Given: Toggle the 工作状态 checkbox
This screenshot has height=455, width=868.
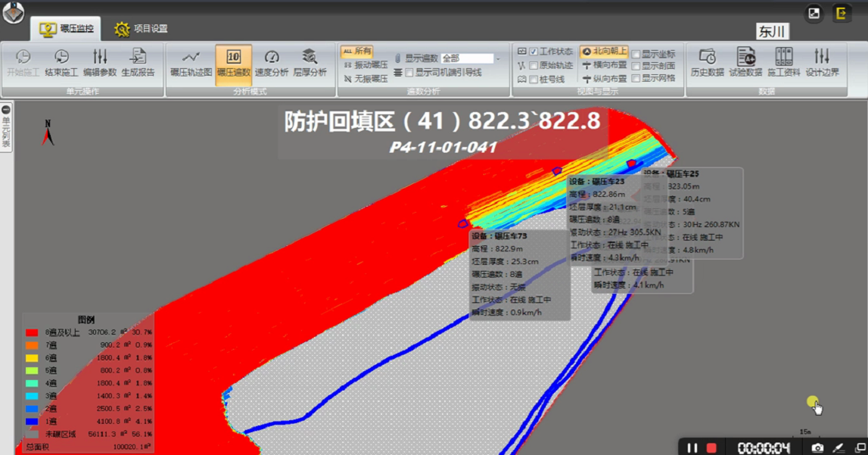Looking at the screenshot, I should (534, 52).
